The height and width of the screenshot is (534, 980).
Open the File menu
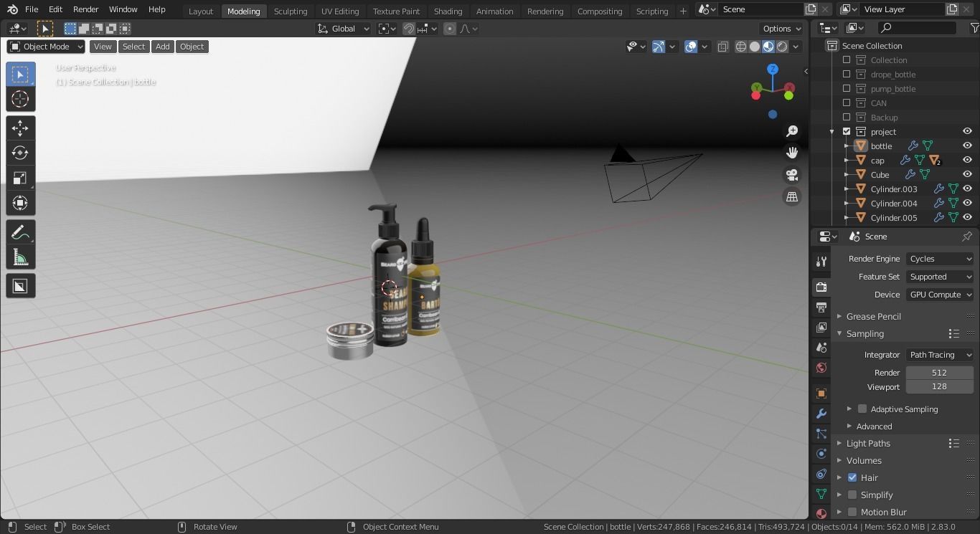pos(32,9)
